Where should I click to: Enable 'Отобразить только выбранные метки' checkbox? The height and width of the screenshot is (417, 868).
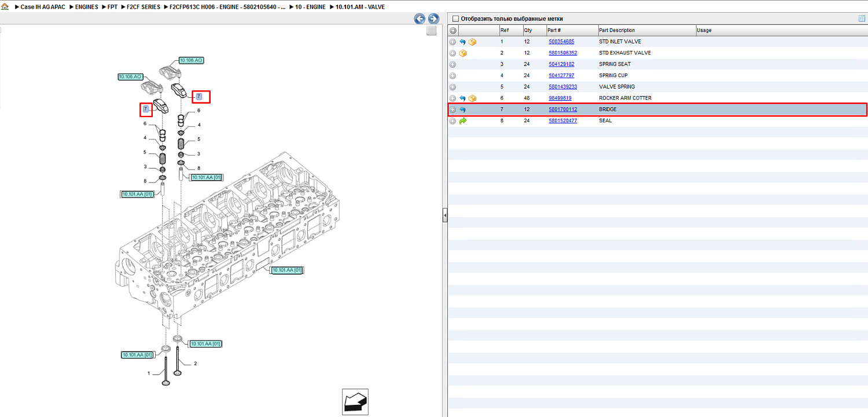455,19
